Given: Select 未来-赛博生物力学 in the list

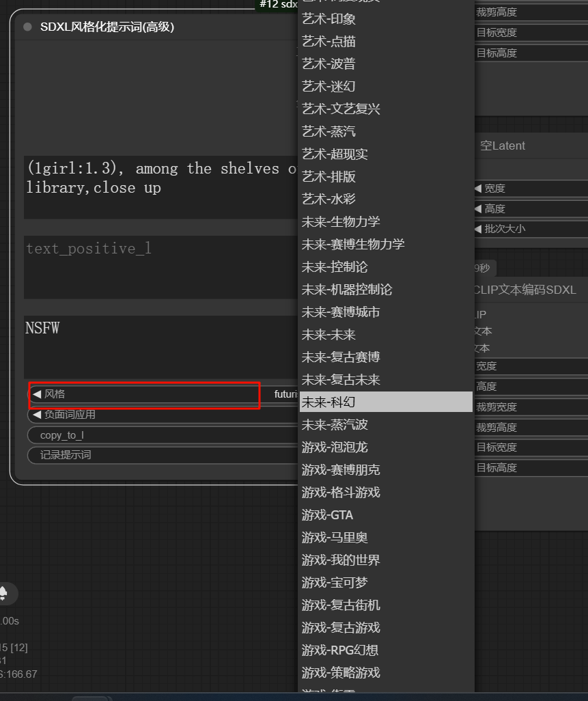Looking at the screenshot, I should [386, 244].
